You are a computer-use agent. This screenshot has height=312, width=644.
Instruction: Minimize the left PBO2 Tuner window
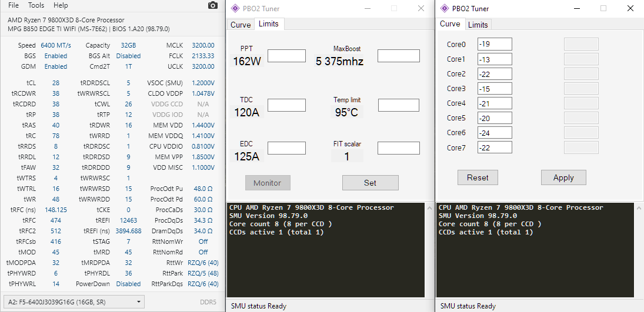click(x=368, y=8)
